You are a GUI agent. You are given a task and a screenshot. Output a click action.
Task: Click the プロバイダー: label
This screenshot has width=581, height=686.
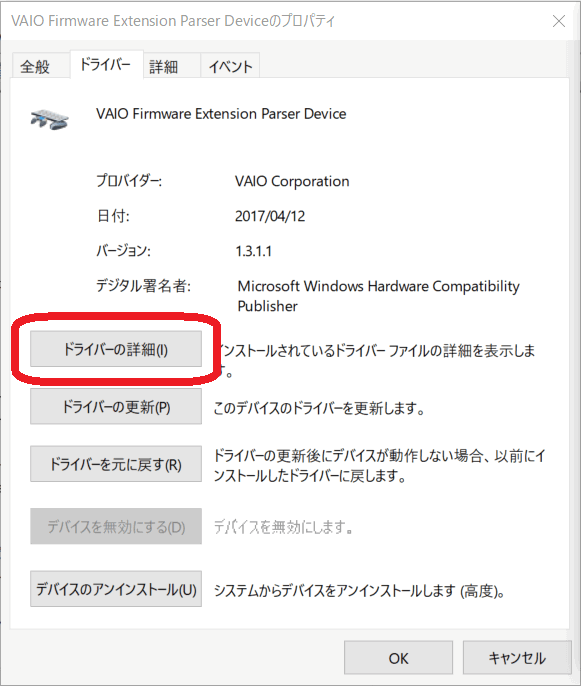[129, 181]
